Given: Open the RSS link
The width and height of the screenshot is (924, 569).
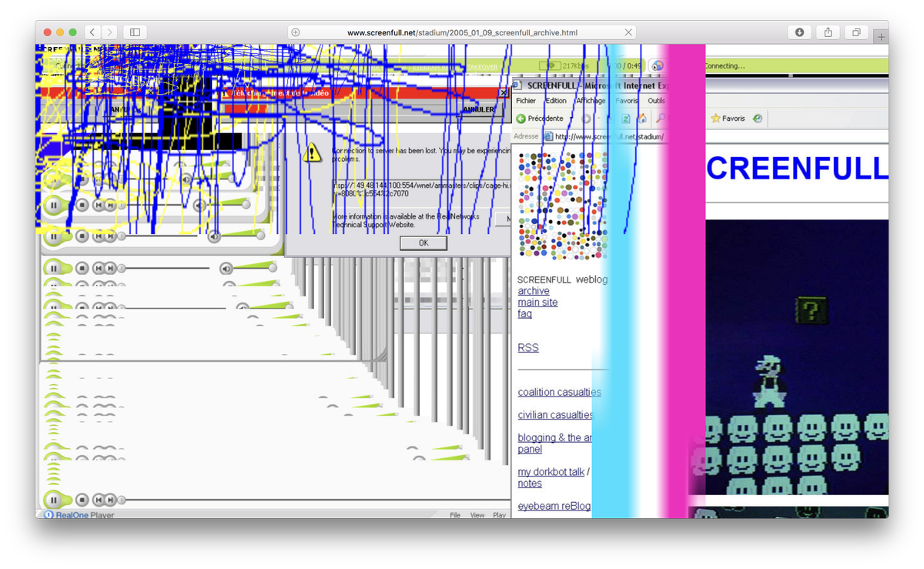Looking at the screenshot, I should pyautogui.click(x=528, y=348).
